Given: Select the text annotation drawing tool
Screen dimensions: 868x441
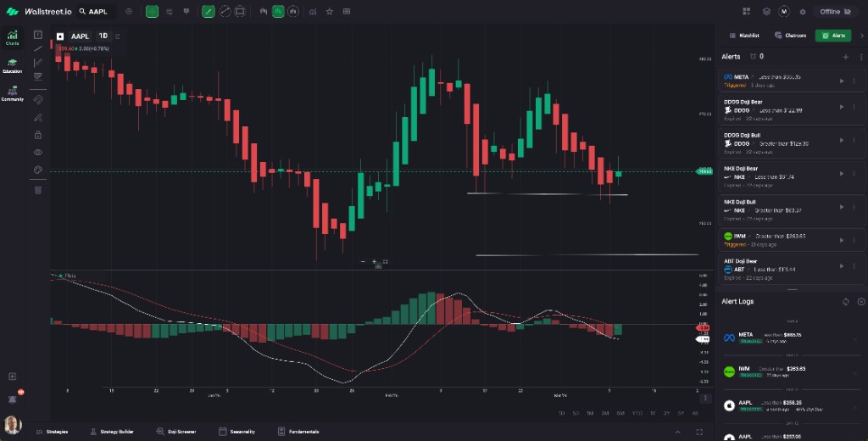Looking at the screenshot, I should tap(37, 35).
